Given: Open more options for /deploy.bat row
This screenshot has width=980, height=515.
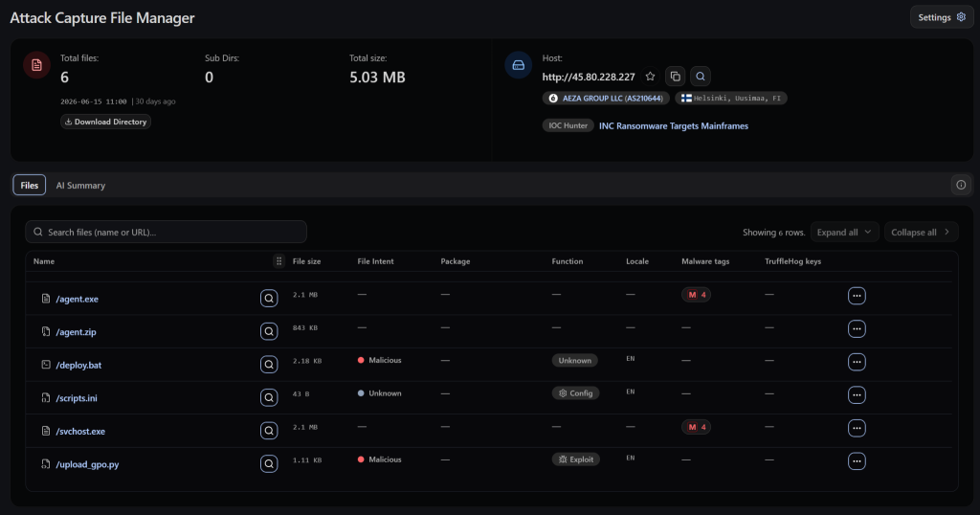Looking at the screenshot, I should click(857, 362).
